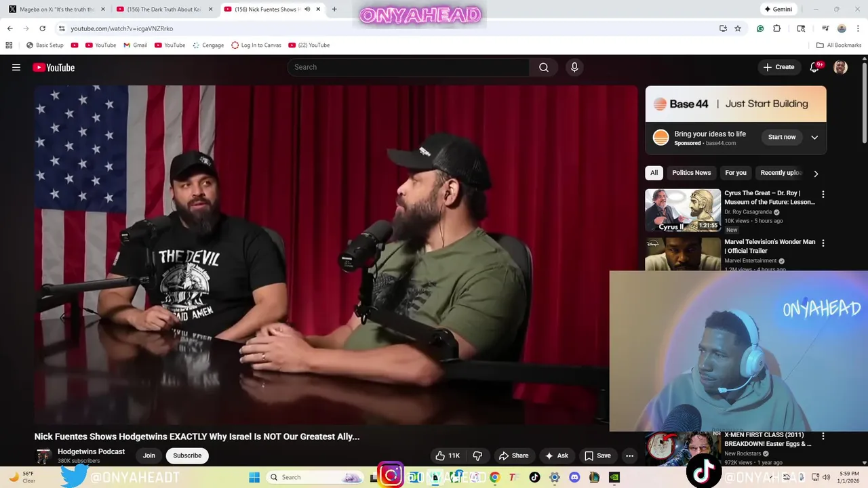
Task: Open Chrome icon in the taskbar
Action: 495,477
